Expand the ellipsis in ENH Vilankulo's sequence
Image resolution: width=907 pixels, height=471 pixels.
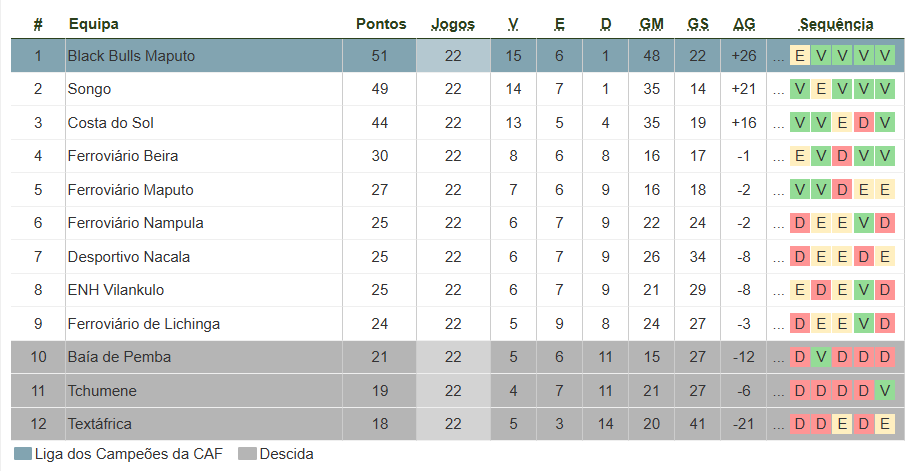tap(778, 291)
